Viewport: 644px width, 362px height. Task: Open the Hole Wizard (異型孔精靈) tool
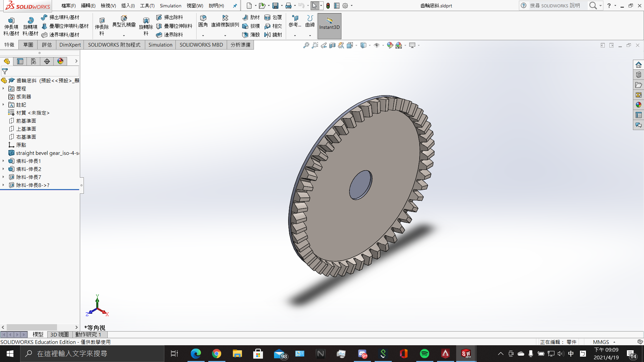tap(124, 21)
